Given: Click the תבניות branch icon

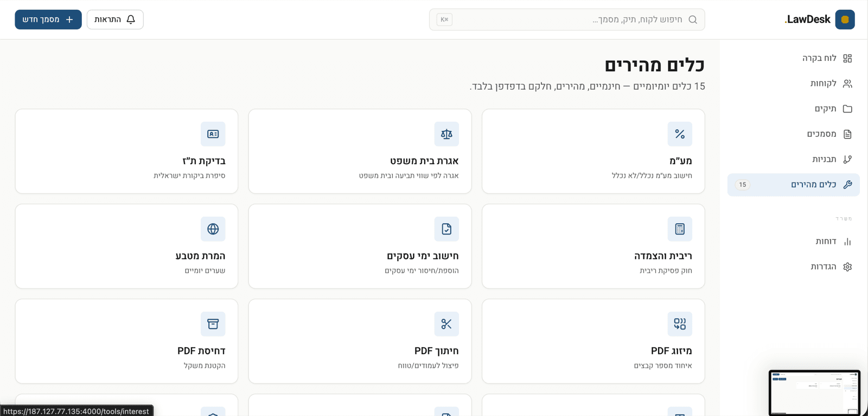Looking at the screenshot, I should pyautogui.click(x=847, y=159).
